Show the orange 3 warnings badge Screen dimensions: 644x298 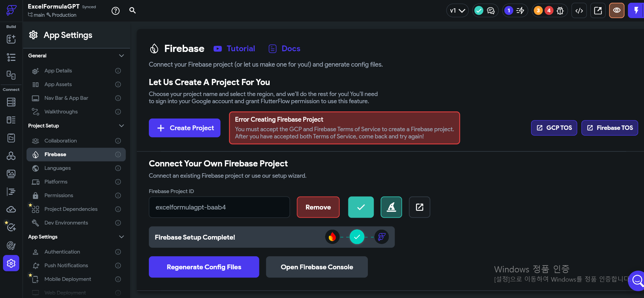538,11
